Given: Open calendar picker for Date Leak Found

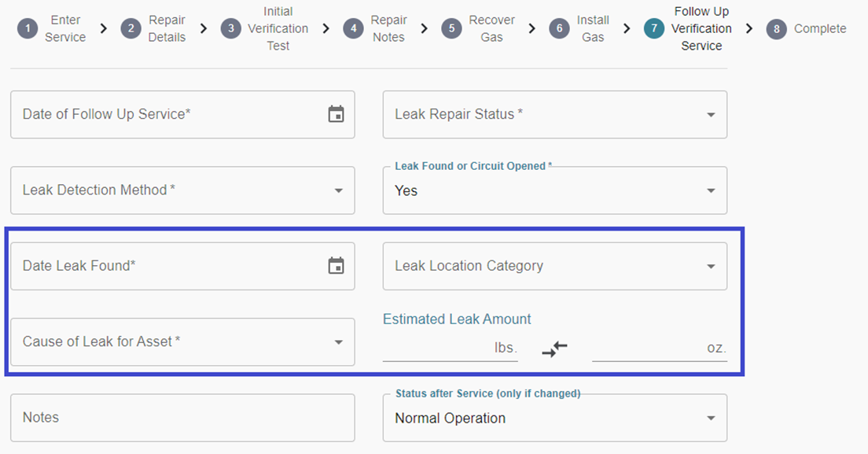Looking at the screenshot, I should click(336, 266).
